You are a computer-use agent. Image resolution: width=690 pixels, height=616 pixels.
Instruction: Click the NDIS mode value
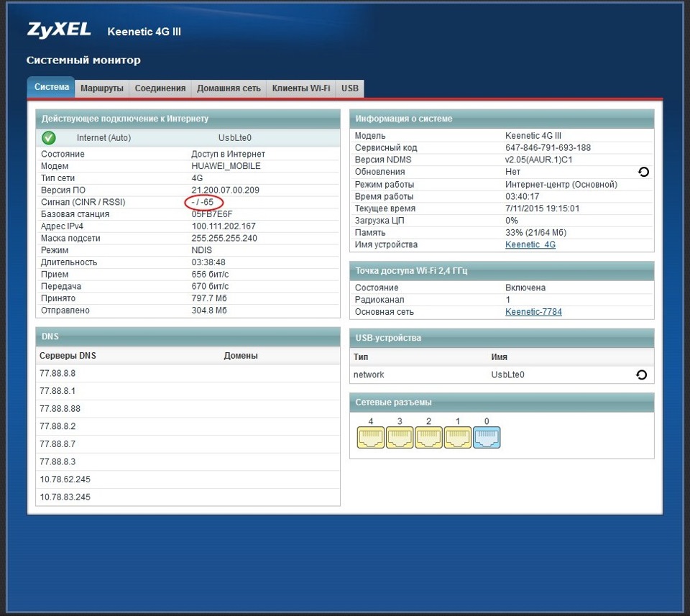click(x=201, y=250)
